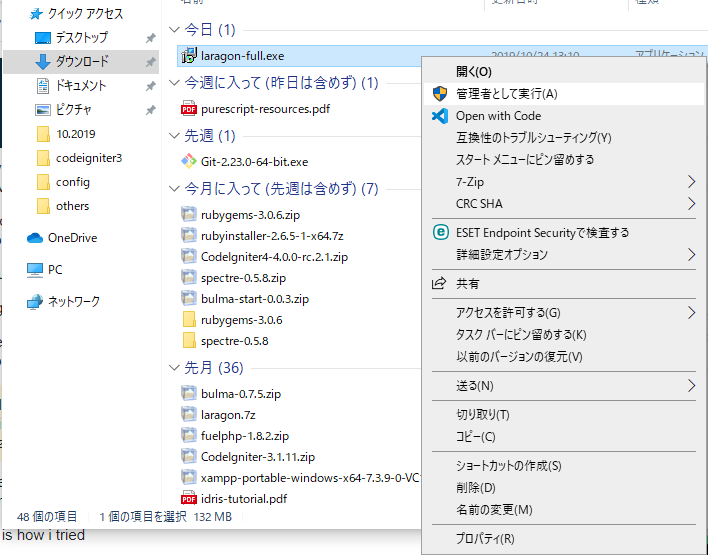This screenshot has height=555, width=708.
Task: Toggle the pin next to ドキュメント
Action: coord(151,86)
